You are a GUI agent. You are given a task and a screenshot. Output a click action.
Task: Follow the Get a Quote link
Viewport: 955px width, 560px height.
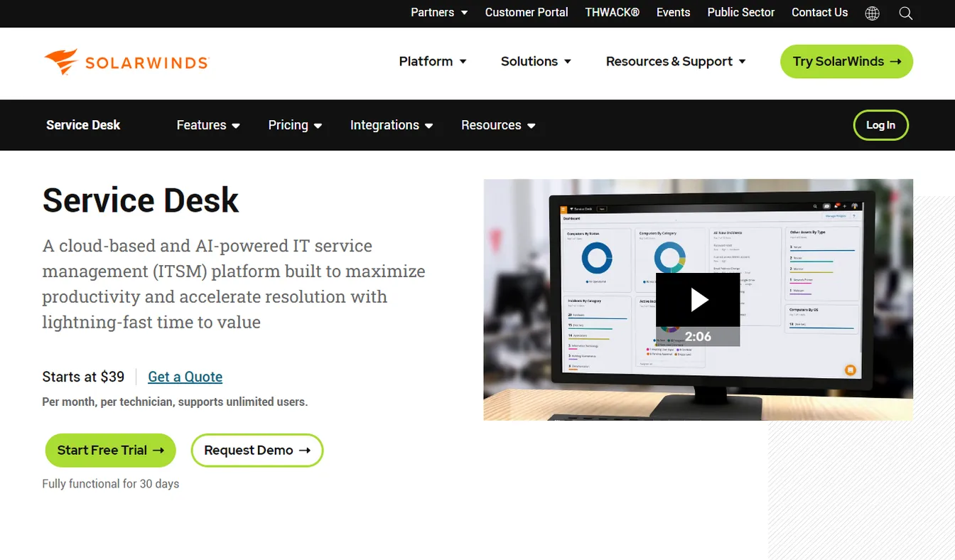(185, 377)
